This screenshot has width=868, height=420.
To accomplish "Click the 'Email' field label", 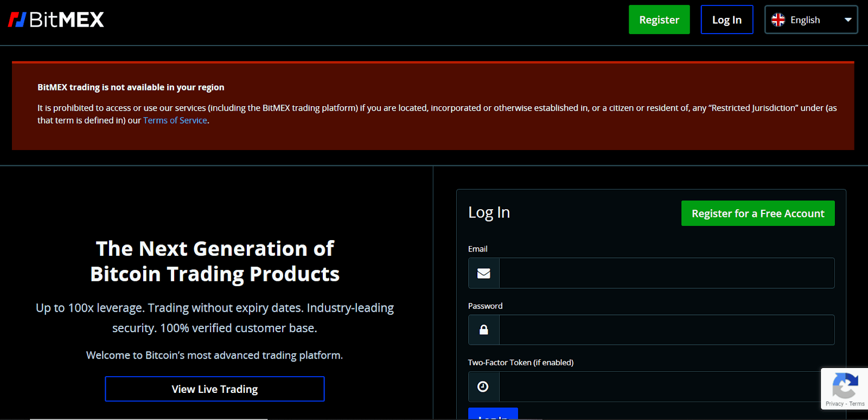I will 478,249.
